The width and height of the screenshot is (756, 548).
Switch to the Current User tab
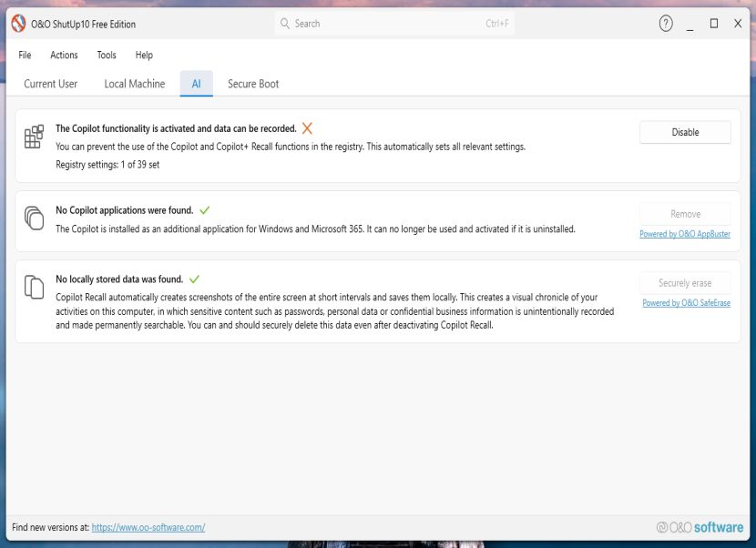(x=51, y=84)
